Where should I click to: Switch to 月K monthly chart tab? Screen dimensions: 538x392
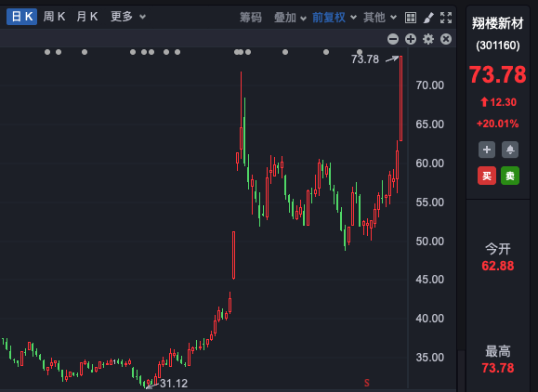[87, 17]
